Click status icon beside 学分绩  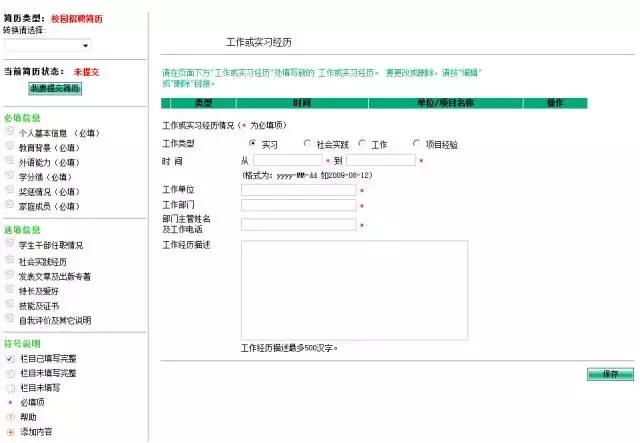click(x=9, y=175)
